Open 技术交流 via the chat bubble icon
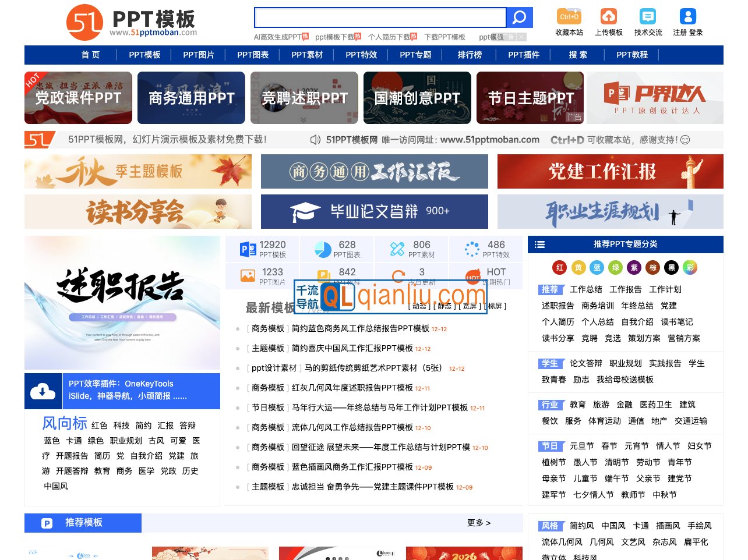This screenshot has height=560, width=748. coord(648,17)
